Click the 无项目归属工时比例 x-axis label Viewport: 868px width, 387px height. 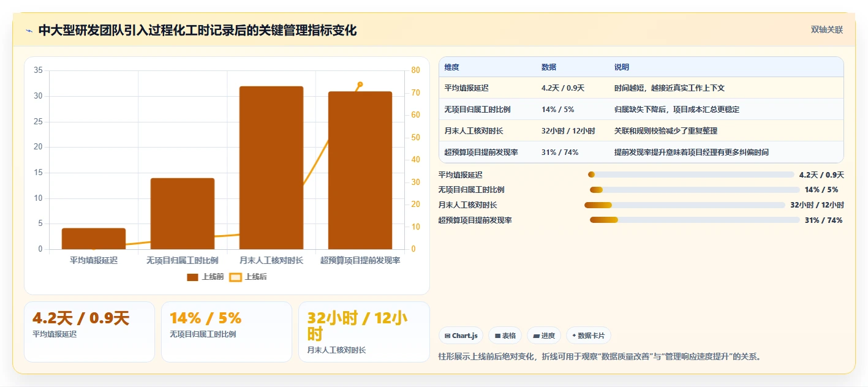click(183, 261)
